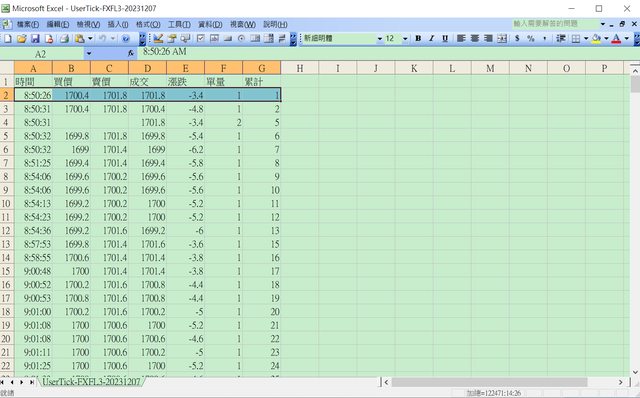Viewport: 640px width, 398px height.
Task: Click cell with time 9:00:48
Action: [x=33, y=271]
